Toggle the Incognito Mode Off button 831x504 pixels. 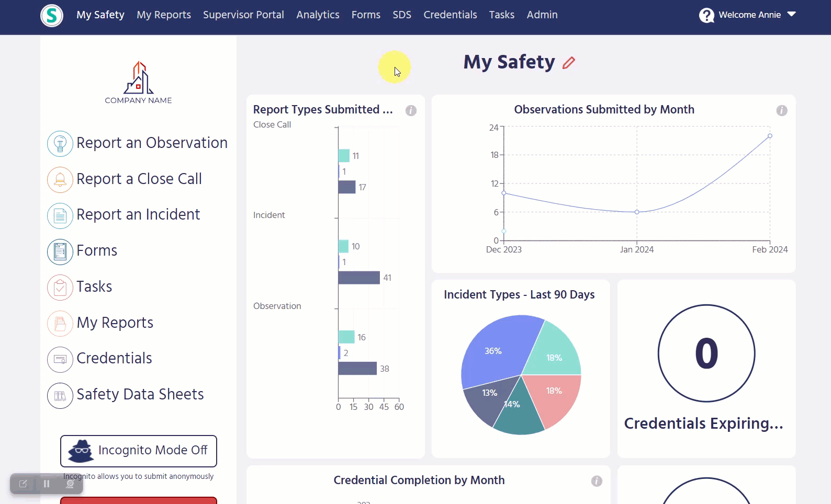(139, 451)
